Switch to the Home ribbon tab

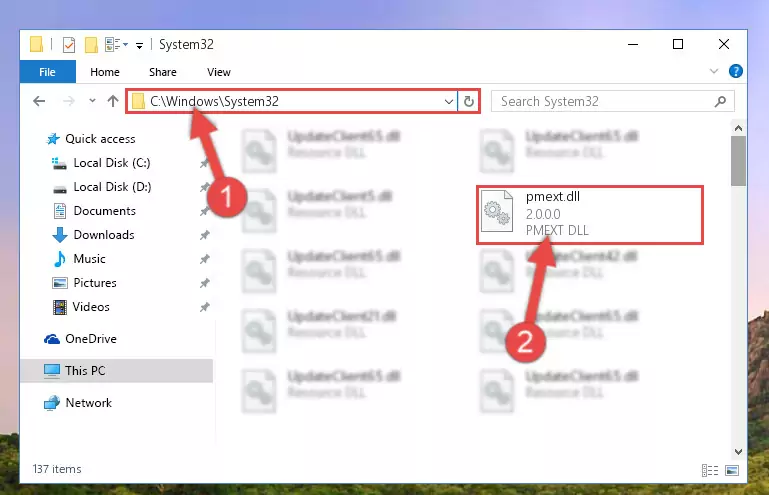pyautogui.click(x=105, y=72)
